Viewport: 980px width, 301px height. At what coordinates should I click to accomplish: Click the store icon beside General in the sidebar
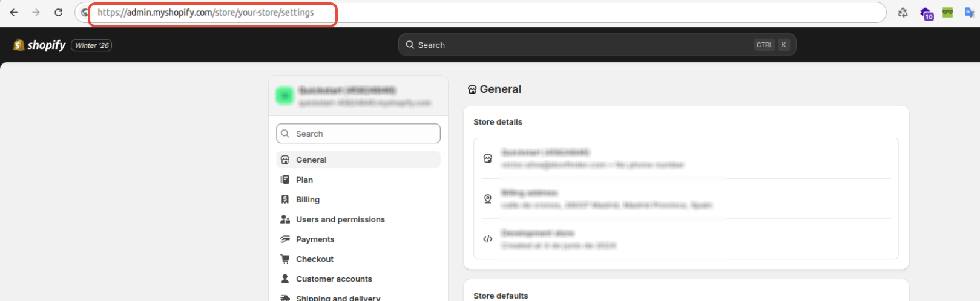point(285,160)
